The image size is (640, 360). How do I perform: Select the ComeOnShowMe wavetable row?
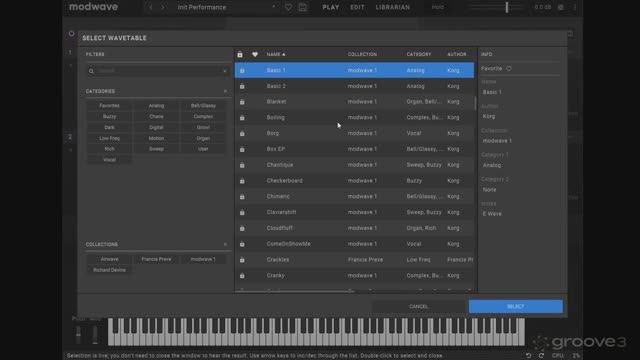[x=354, y=244]
